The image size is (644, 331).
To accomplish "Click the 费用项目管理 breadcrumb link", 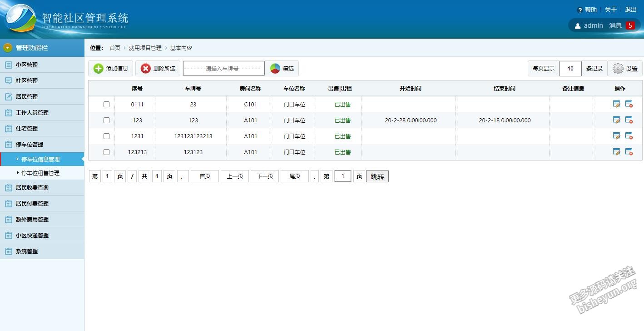I will 145,48.
